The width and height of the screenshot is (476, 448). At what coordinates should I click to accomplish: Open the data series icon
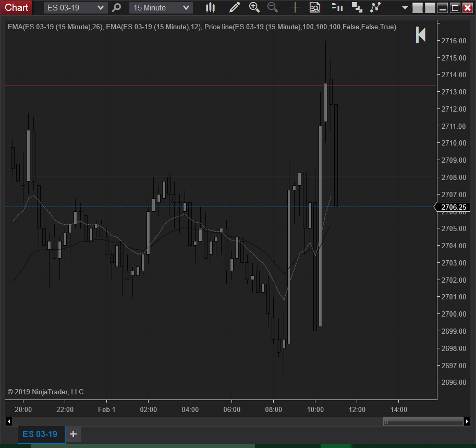357,8
